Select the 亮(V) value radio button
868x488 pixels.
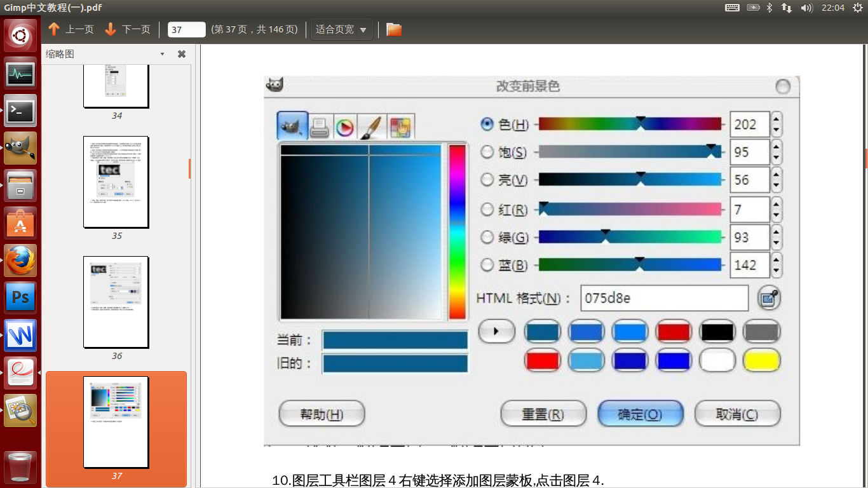click(487, 180)
